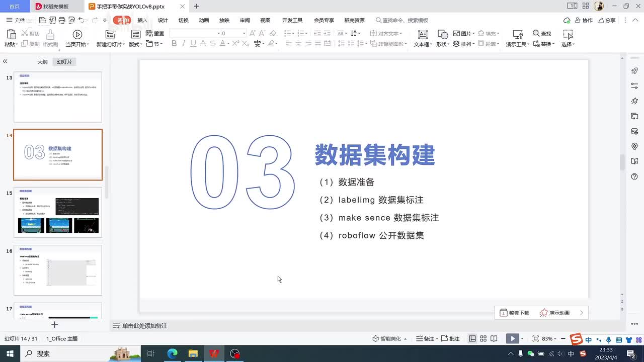644x362 pixels.
Task: Click the Find (查找) magnifier icon
Action: coord(536,33)
